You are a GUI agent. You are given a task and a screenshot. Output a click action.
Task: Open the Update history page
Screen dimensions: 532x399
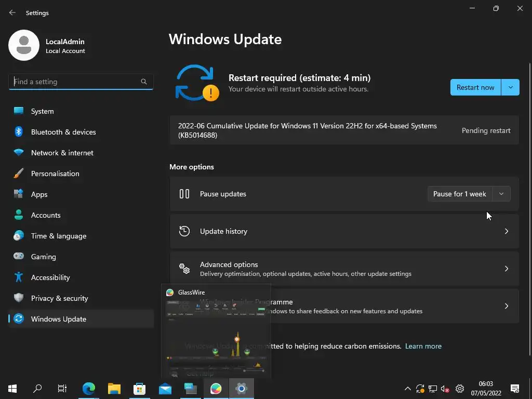tap(344, 231)
